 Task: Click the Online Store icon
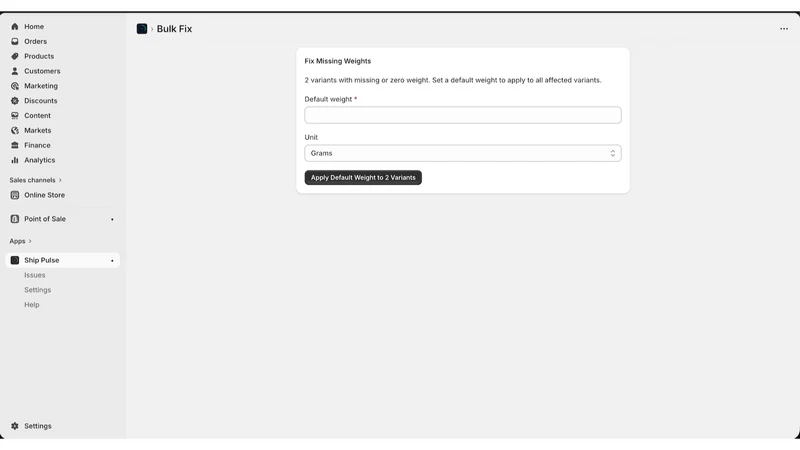coord(15,195)
